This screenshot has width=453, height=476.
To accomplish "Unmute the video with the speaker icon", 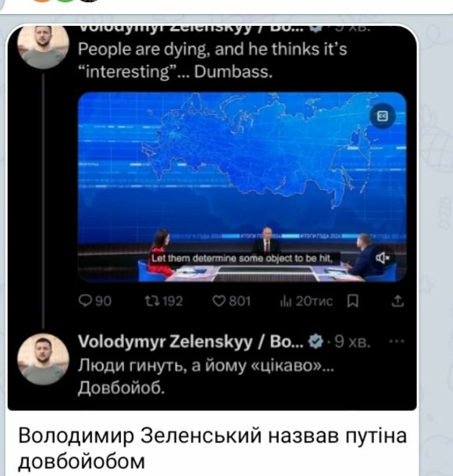I will click(x=382, y=258).
